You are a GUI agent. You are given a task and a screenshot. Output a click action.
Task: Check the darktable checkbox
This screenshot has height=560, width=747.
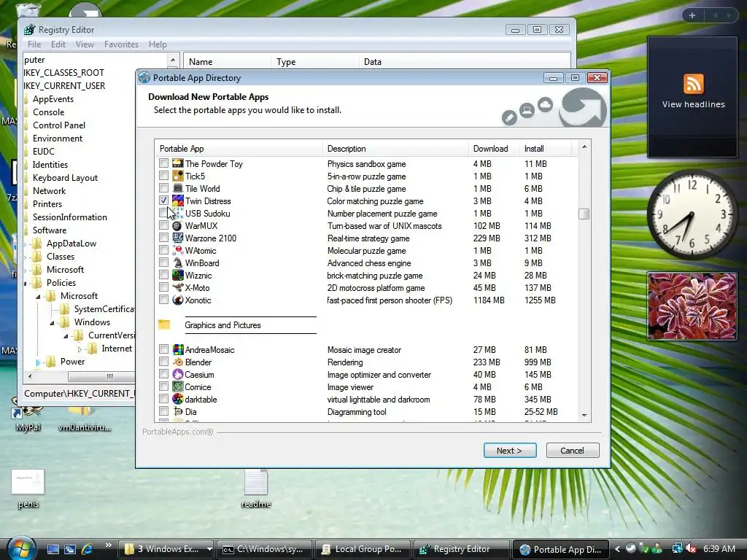(x=163, y=399)
